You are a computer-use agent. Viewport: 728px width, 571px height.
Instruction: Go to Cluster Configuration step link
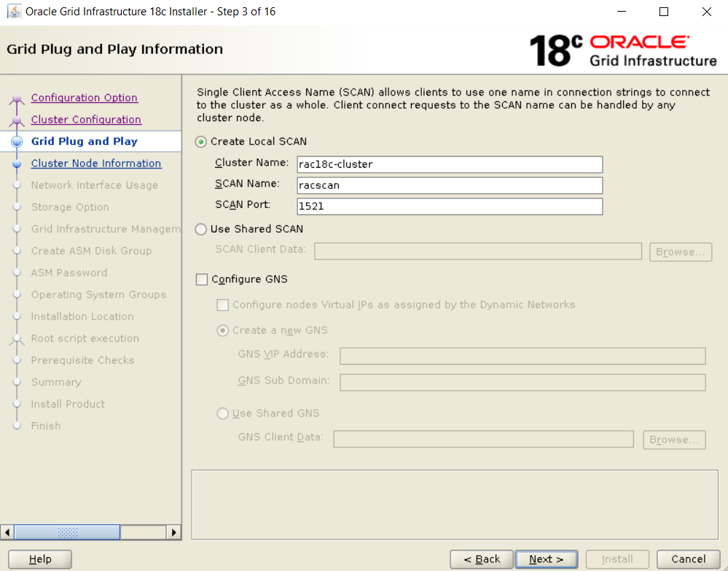coord(86,120)
